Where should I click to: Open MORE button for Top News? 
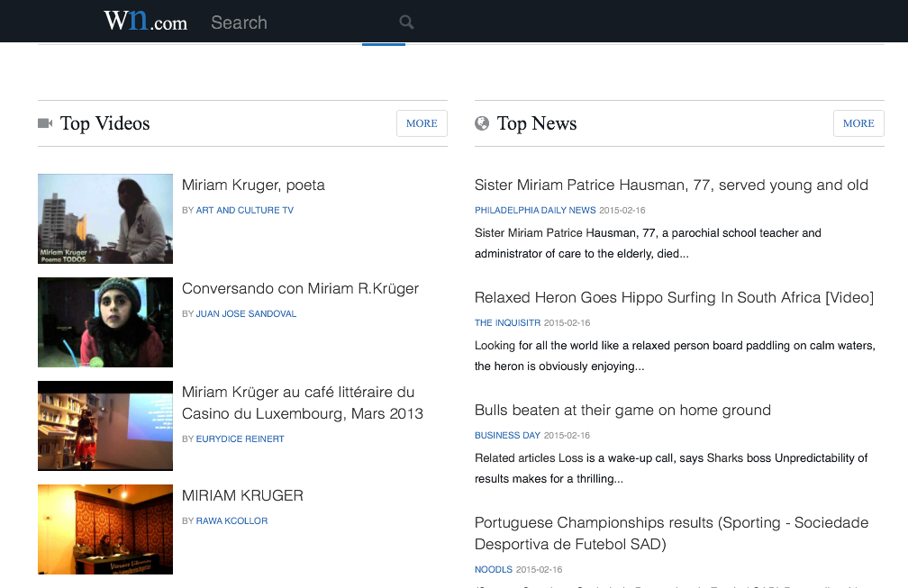pos(858,123)
